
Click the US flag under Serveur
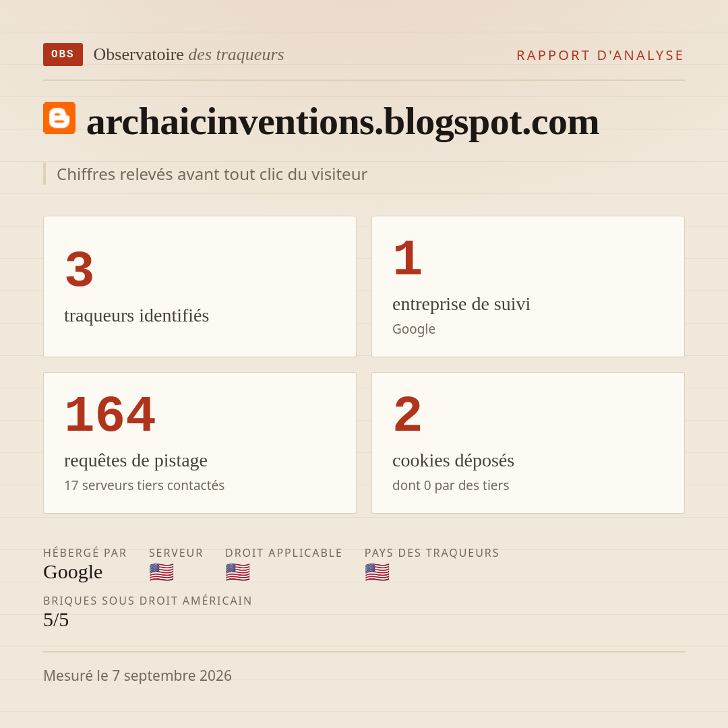click(x=162, y=572)
